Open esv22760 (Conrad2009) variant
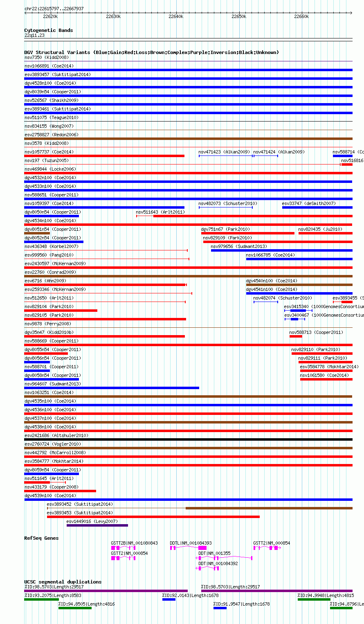Viewport: 364px width, 624px height. (x=50, y=272)
